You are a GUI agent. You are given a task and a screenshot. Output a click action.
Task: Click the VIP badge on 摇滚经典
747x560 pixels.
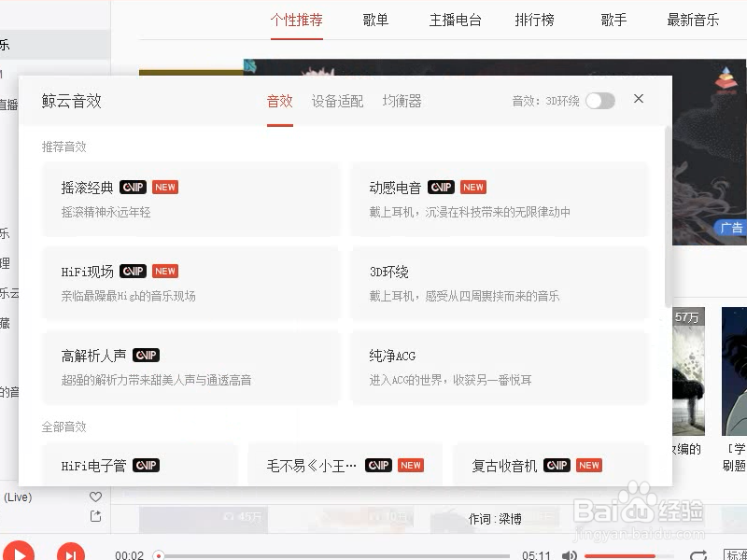pos(133,188)
